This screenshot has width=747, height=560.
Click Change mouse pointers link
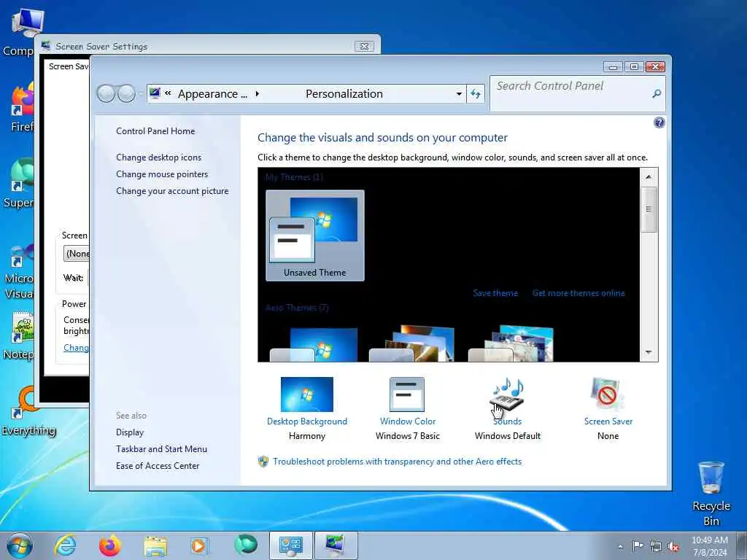coord(162,174)
